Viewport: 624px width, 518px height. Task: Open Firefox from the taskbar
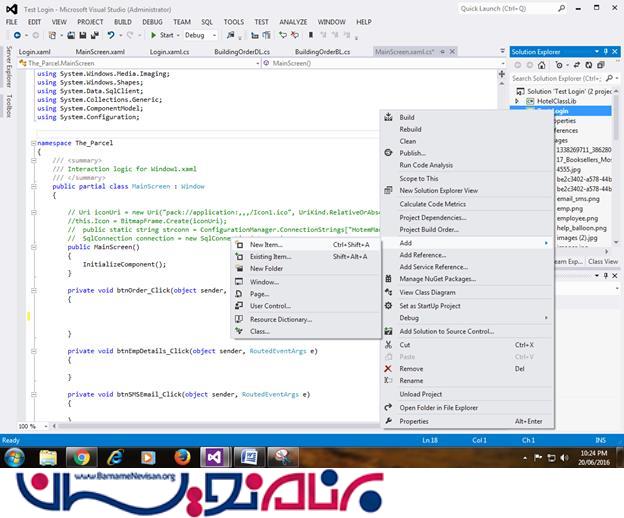point(182,458)
